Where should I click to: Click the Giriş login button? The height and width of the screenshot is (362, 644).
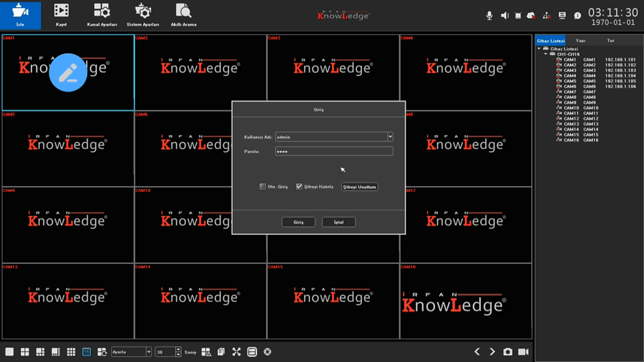point(298,222)
